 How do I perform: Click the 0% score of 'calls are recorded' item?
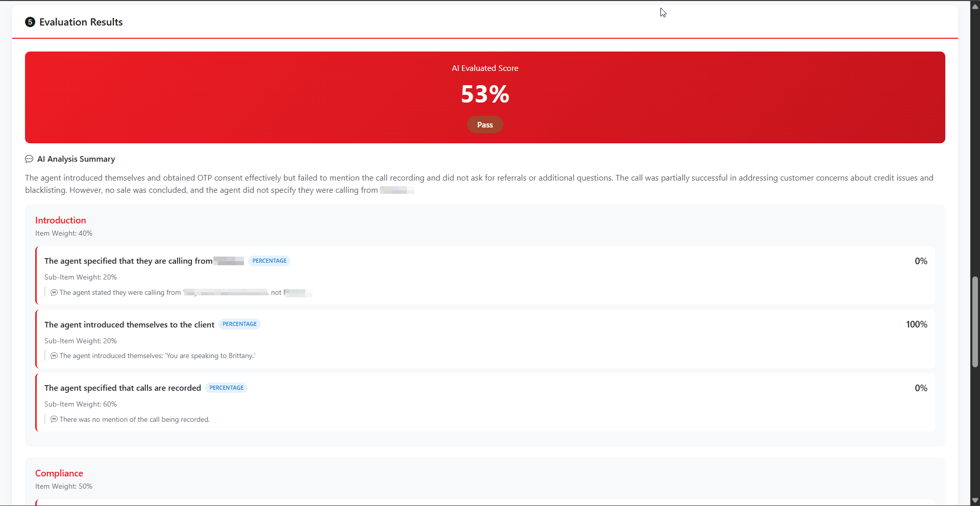pyautogui.click(x=921, y=388)
